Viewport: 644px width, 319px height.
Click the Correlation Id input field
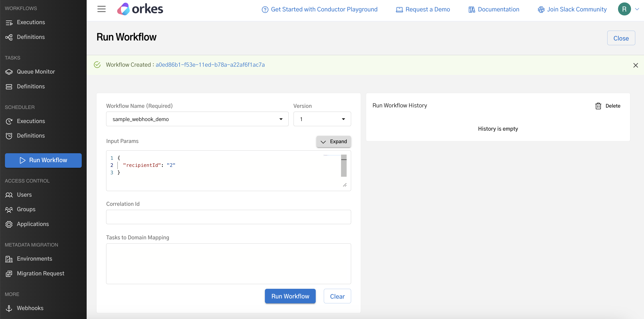pyautogui.click(x=228, y=217)
